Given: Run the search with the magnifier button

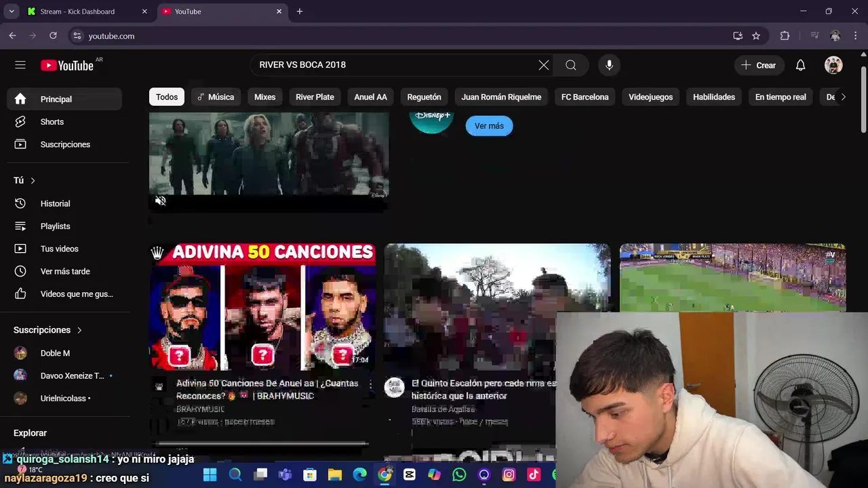Looking at the screenshot, I should (x=571, y=65).
